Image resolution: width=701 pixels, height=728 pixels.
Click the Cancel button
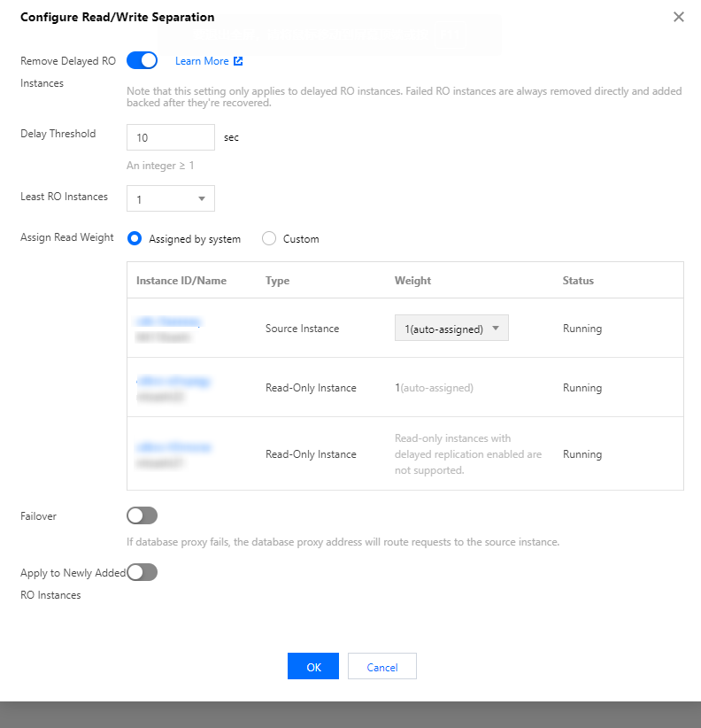pyautogui.click(x=381, y=667)
